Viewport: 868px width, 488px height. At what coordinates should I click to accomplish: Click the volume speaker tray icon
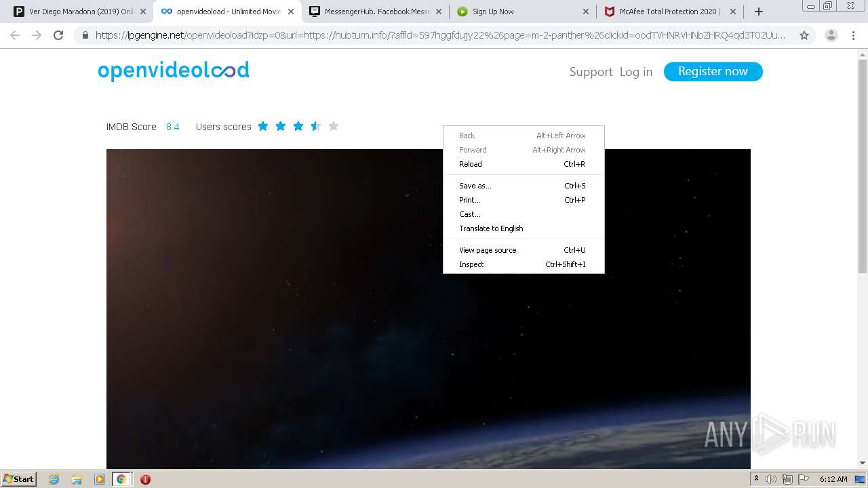[x=771, y=479]
